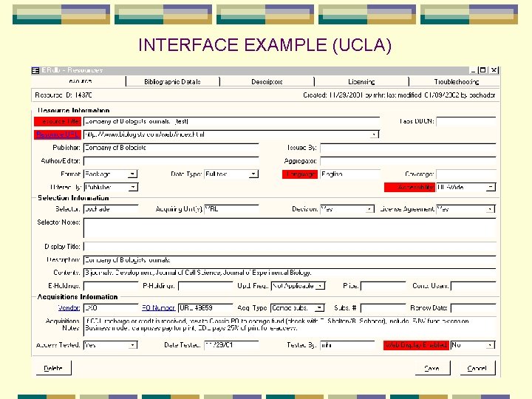Click the Price field
Image resolution: width=532 pixels, height=399 pixels.
[383, 286]
